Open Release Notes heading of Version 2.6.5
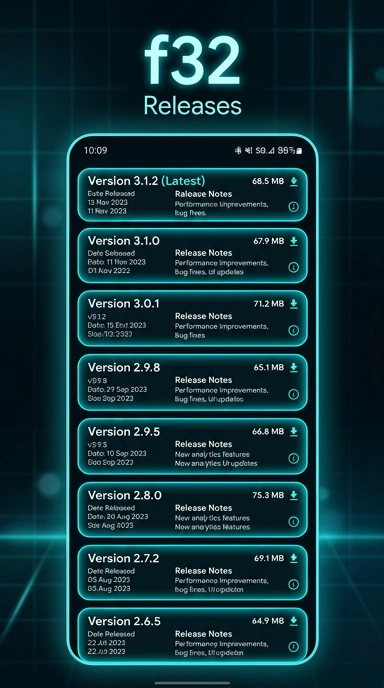 click(203, 634)
